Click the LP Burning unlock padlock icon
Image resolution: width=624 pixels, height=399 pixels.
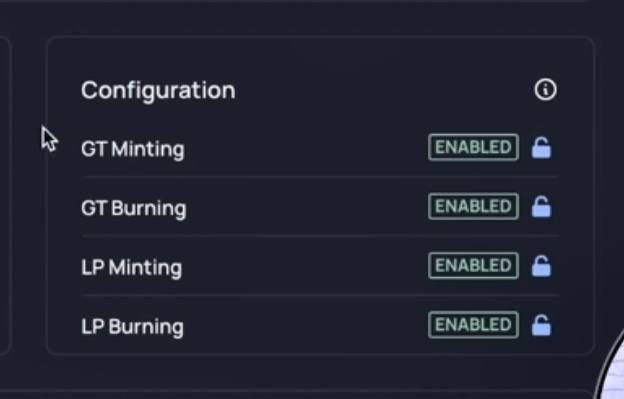541,325
